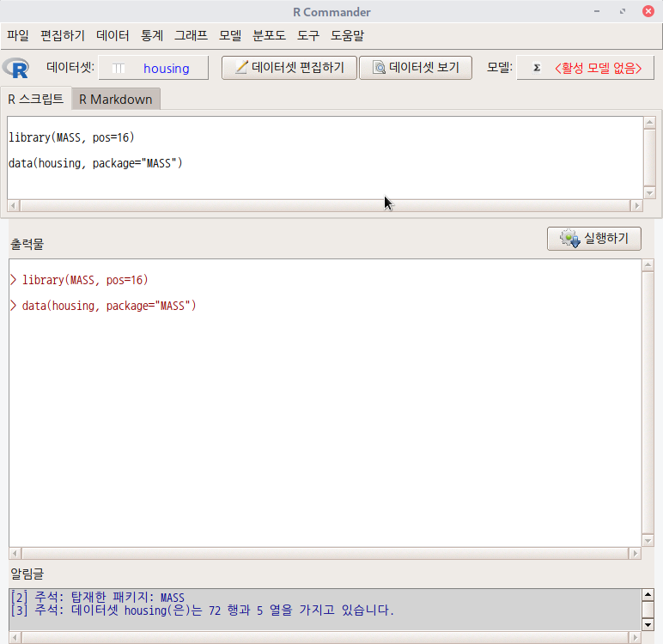Click the 모델: label

tap(499, 67)
